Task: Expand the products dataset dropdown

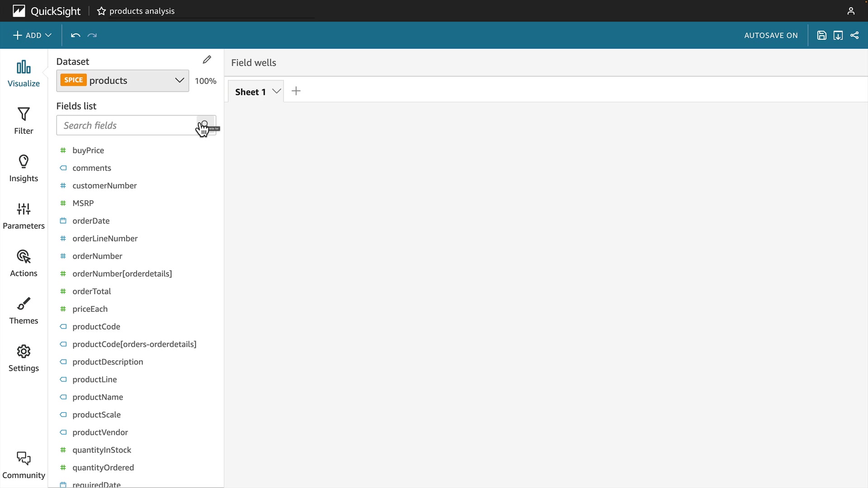Action: 179,80
